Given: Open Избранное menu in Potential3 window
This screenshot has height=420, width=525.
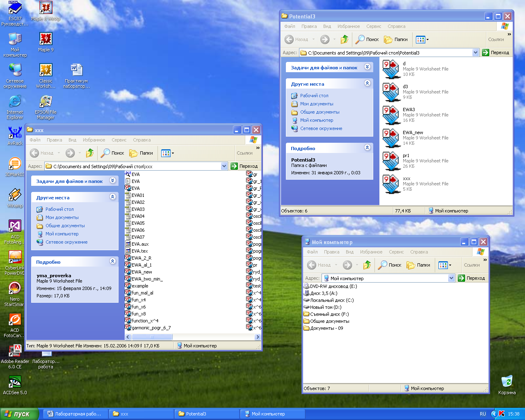Looking at the screenshot, I should (349, 26).
